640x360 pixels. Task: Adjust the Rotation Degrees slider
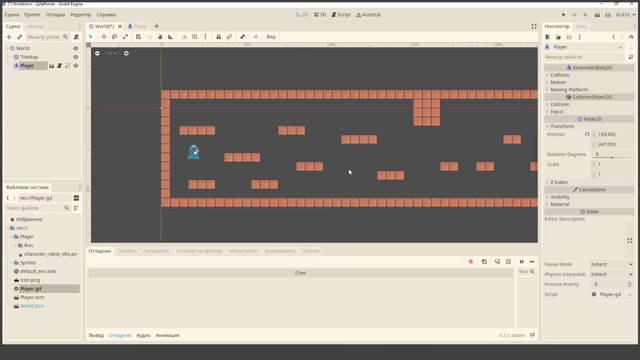(x=612, y=158)
